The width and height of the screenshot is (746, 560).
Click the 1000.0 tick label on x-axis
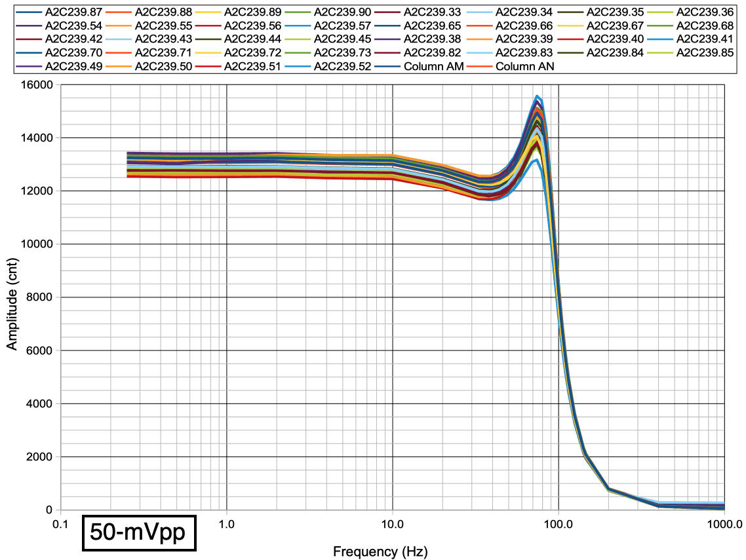pos(724,524)
